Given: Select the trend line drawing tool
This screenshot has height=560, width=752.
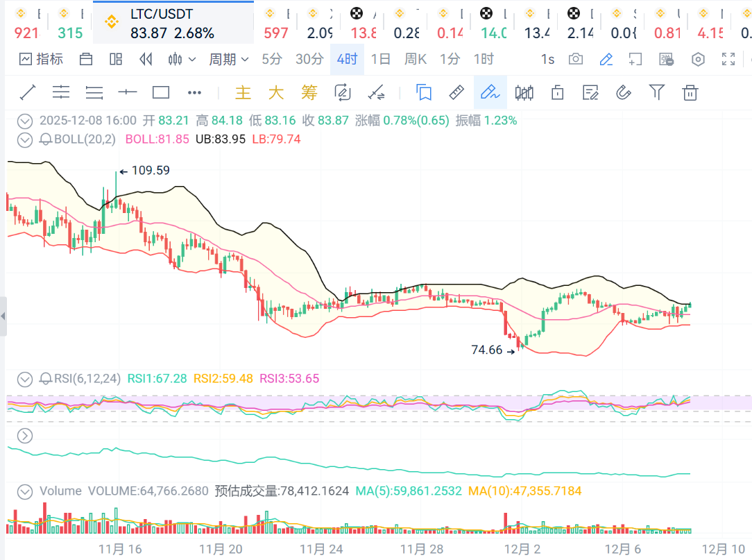Looking at the screenshot, I should pyautogui.click(x=28, y=92).
